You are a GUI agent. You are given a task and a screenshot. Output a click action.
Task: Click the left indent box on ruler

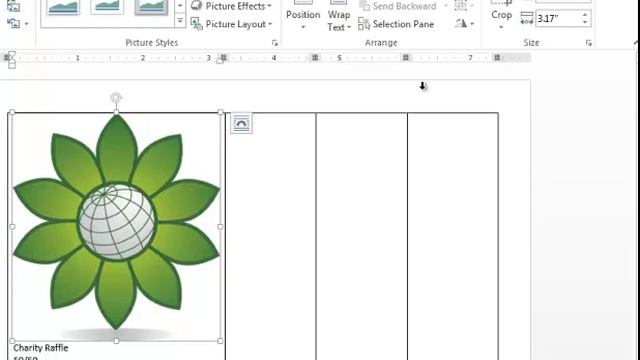point(12,65)
